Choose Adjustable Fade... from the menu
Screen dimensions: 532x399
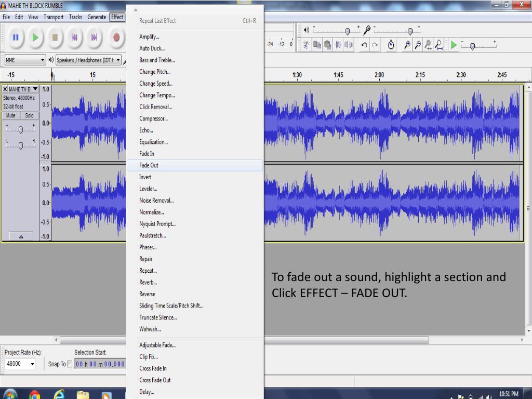195,345
